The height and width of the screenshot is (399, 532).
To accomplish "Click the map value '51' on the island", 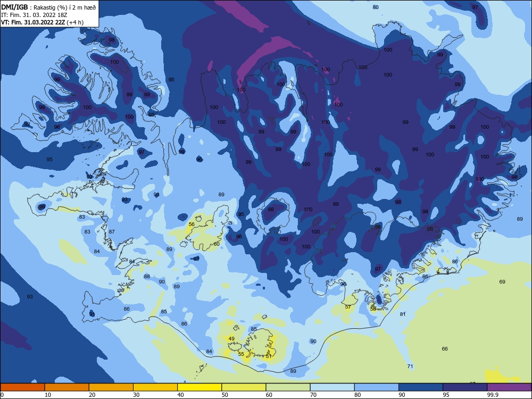I will click(269, 356).
